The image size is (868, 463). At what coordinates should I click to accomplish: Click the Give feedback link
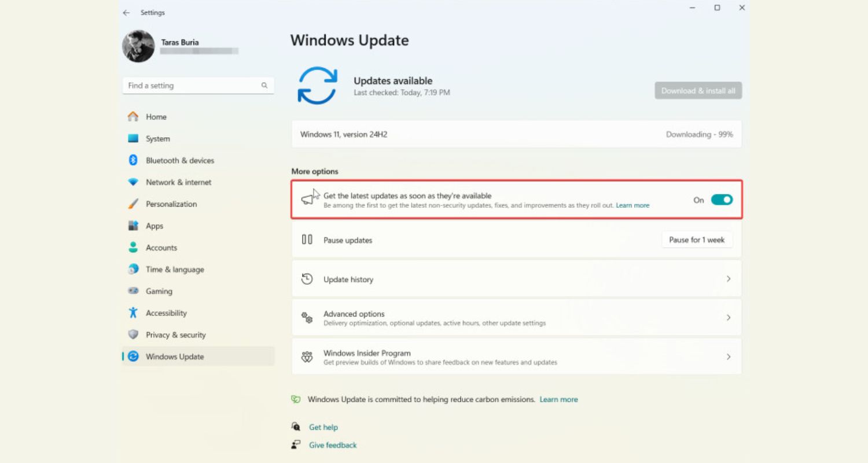click(x=333, y=445)
